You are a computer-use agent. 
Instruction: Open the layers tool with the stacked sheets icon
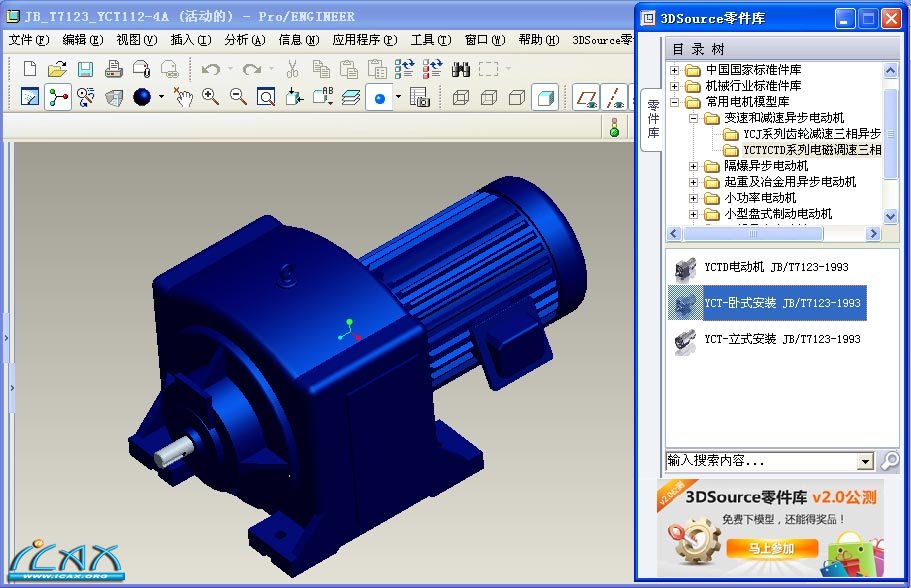350,96
